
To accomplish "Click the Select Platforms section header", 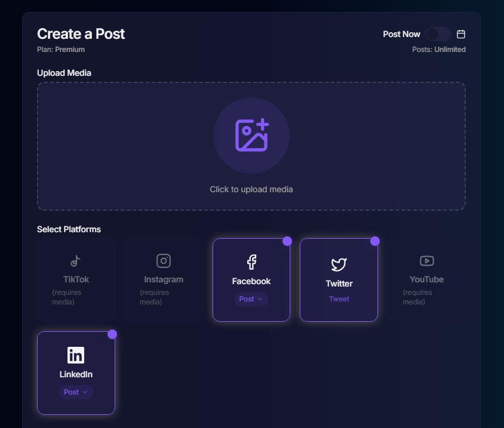I will click(x=69, y=229).
